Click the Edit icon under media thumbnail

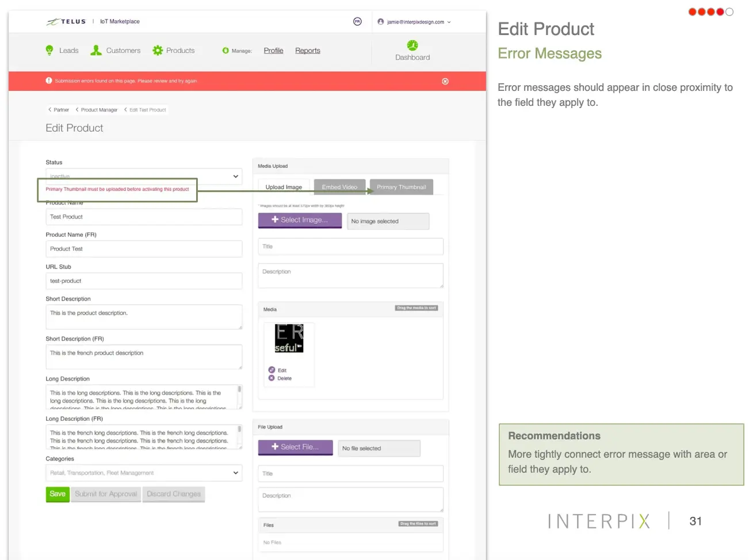[272, 370]
